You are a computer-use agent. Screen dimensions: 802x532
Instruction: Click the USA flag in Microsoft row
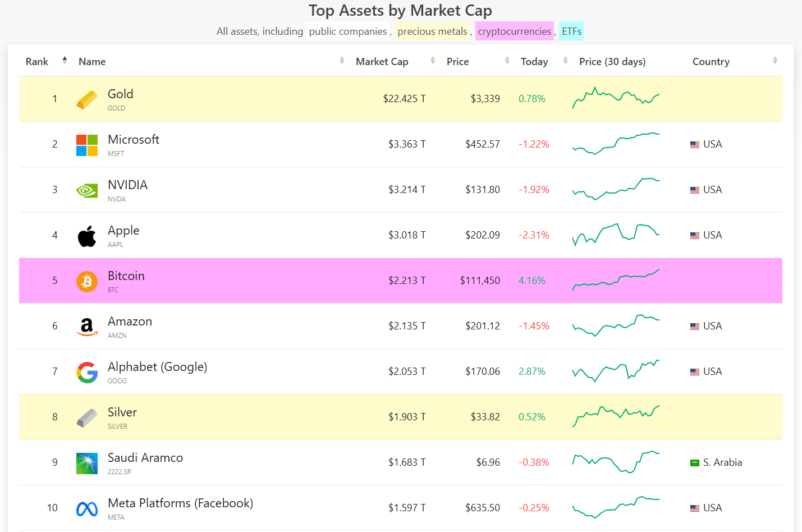tap(695, 145)
